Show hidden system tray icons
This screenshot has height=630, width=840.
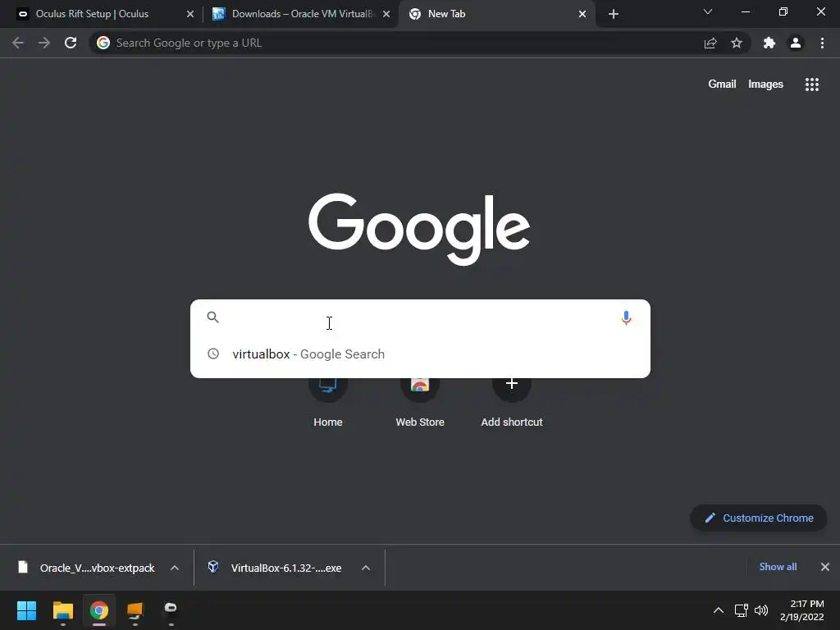pos(719,610)
